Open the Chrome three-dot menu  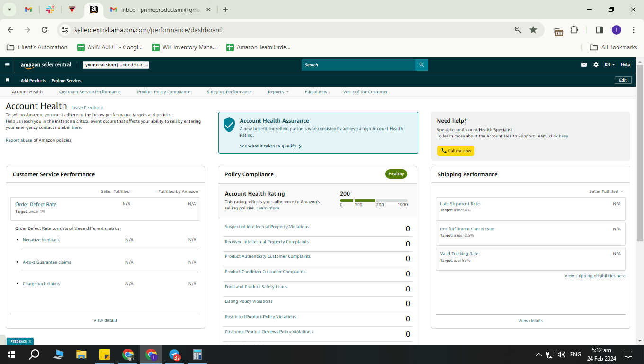pos(634,30)
